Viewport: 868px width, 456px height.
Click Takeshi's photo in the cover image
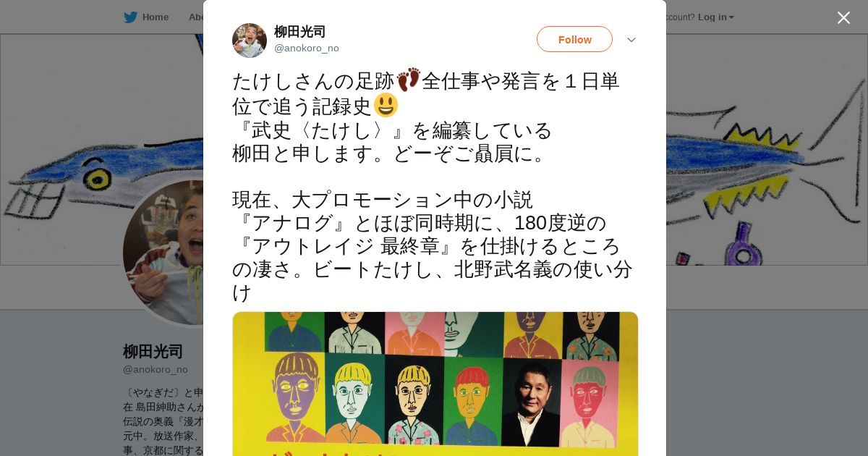531,402
